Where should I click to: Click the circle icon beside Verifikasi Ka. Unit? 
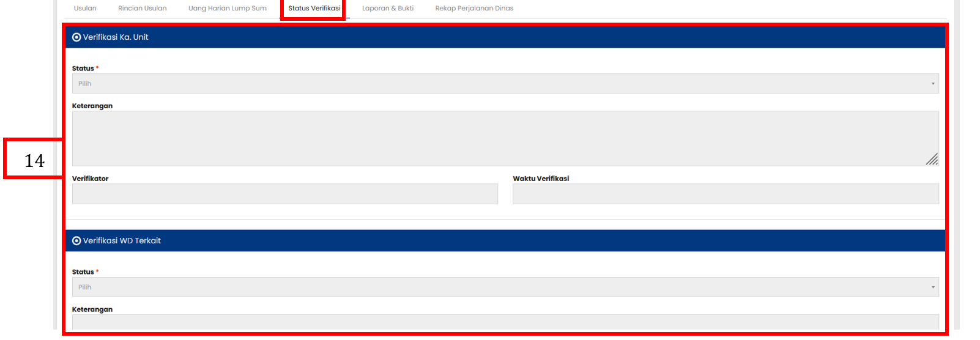click(x=76, y=37)
